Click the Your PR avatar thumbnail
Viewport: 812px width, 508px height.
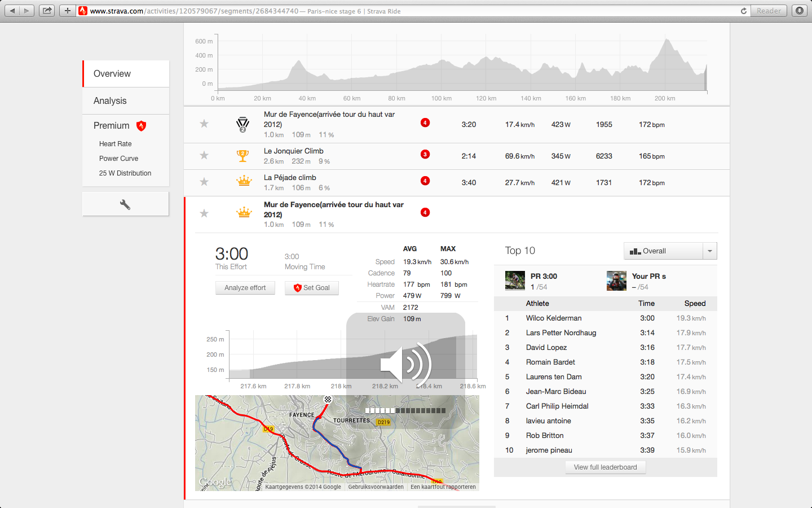tap(616, 281)
